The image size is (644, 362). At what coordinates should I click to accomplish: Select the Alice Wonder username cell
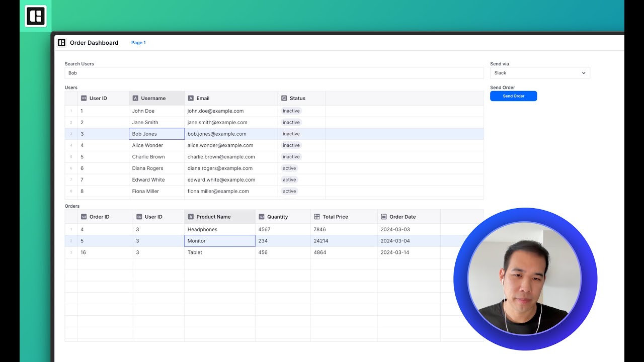[x=156, y=145]
